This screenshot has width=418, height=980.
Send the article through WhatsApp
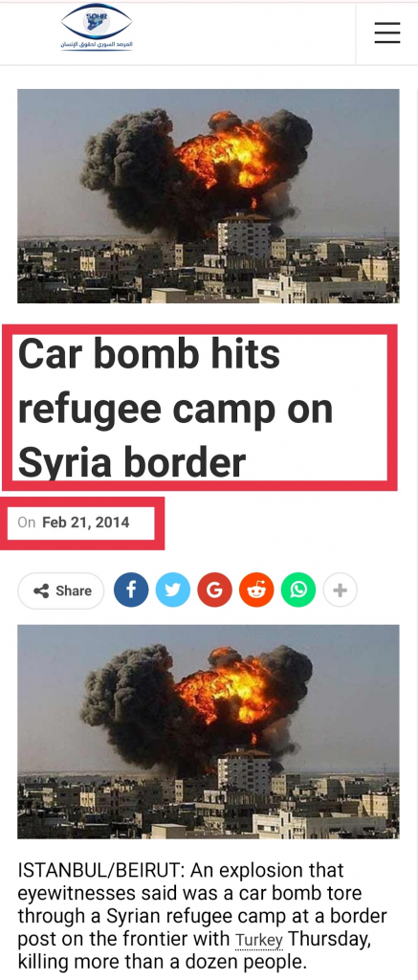[298, 590]
